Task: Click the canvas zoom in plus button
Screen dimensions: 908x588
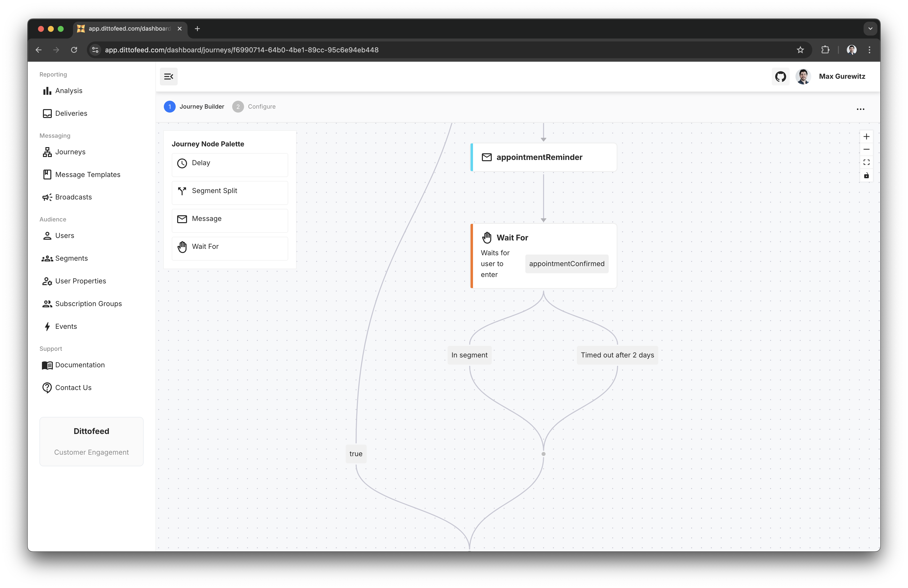Action: click(866, 137)
